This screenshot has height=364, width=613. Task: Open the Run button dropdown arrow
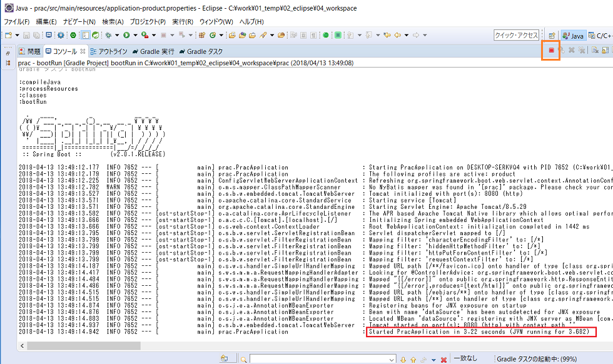point(135,36)
